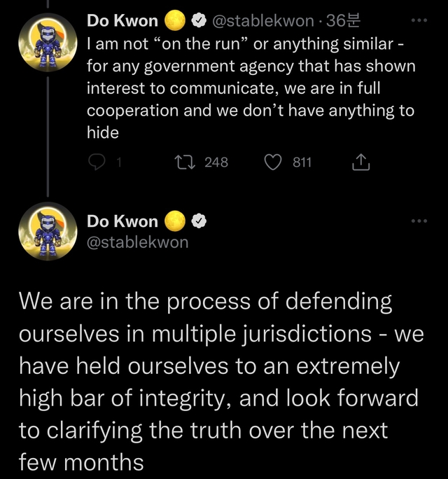Click the reply speech bubble icon
The height and width of the screenshot is (479, 448).
tap(96, 162)
